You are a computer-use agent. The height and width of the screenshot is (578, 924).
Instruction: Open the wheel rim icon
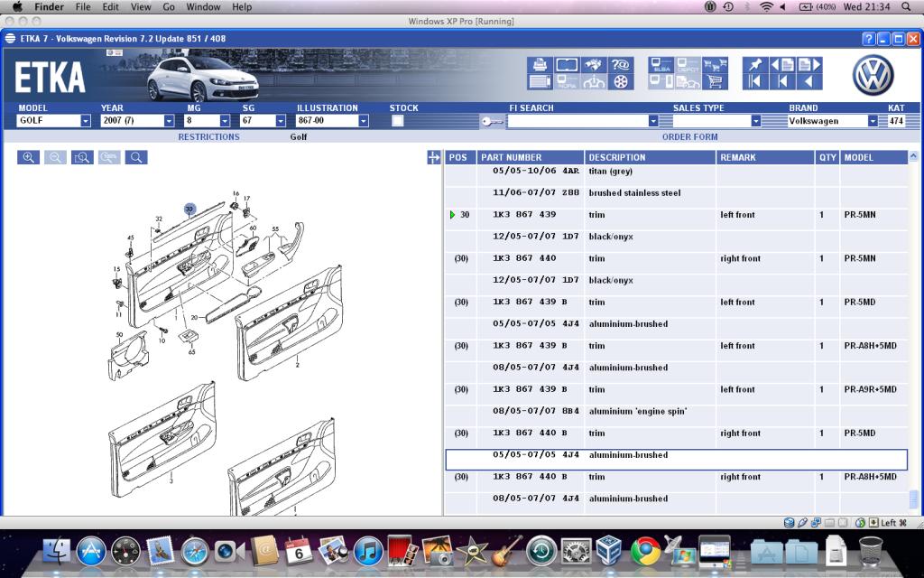point(620,82)
